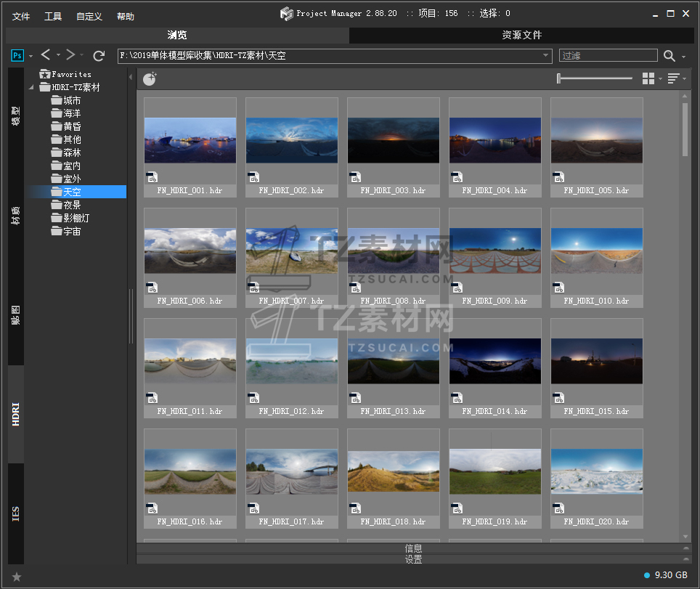The height and width of the screenshot is (589, 700).
Task: Select the HDRI vertical sidebar tab
Action: [x=16, y=415]
